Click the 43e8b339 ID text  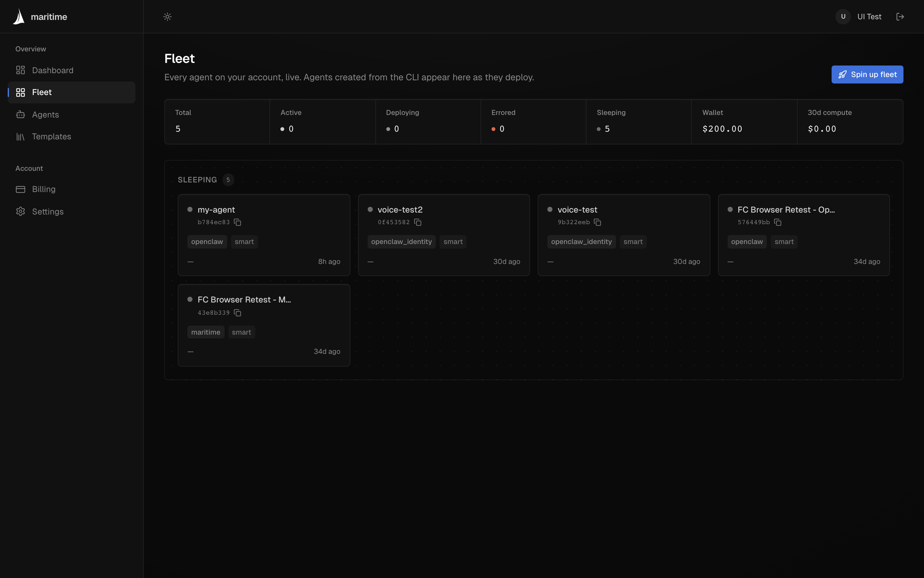(213, 313)
